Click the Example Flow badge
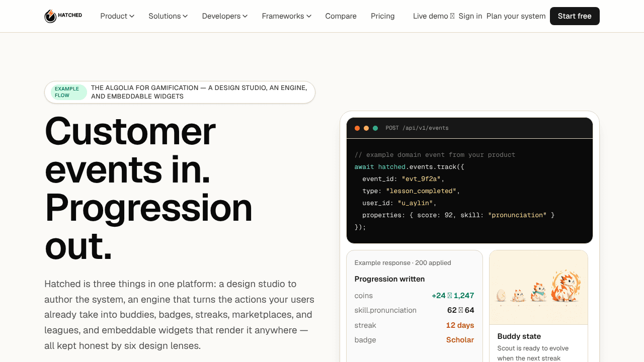The image size is (644, 362). click(x=69, y=93)
